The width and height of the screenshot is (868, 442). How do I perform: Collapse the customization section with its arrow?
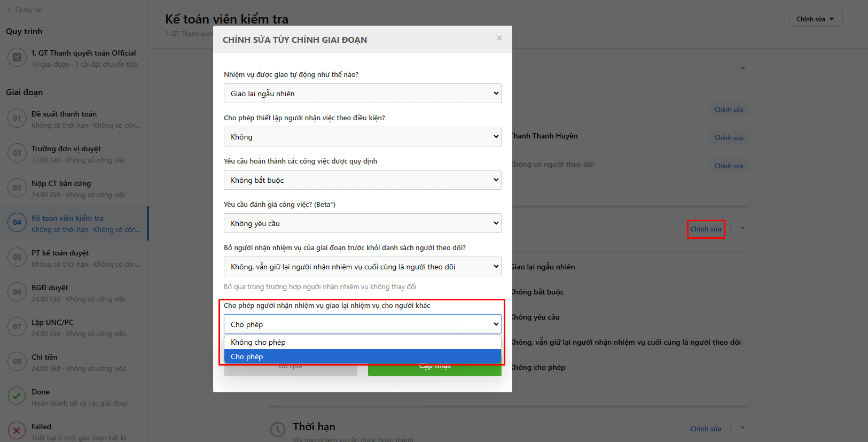(742, 228)
